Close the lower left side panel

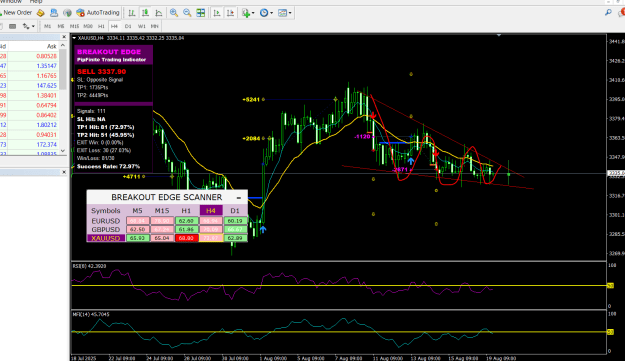point(64,172)
